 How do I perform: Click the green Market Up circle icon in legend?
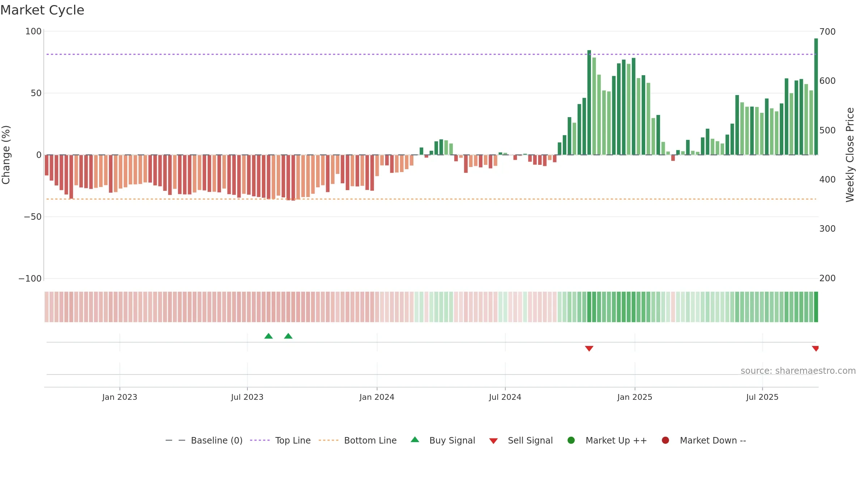coord(571,440)
